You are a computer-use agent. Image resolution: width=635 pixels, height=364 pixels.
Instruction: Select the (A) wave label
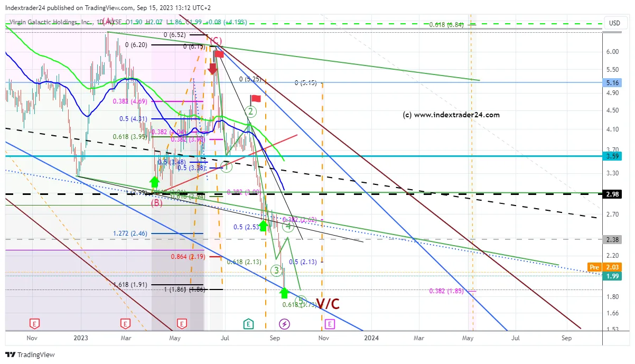pyautogui.click(x=108, y=21)
